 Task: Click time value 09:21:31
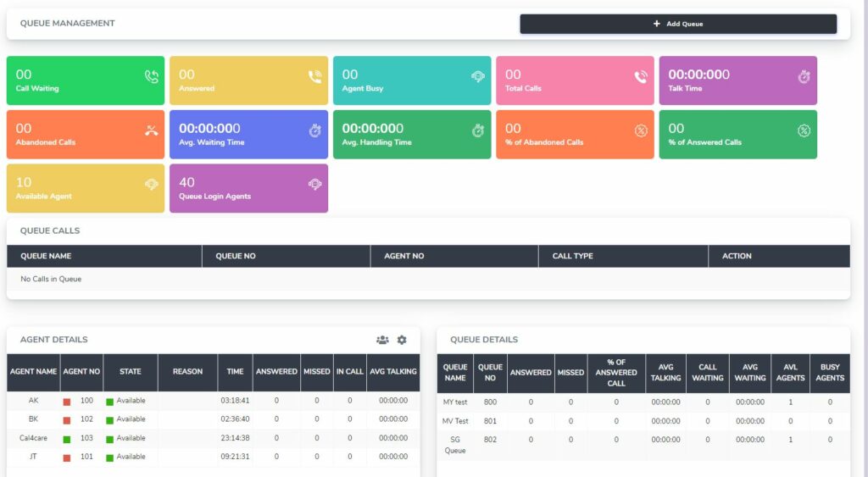(235, 457)
